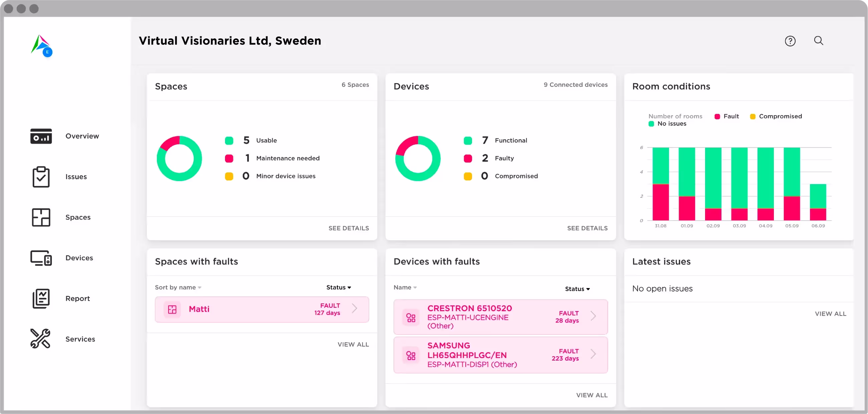The width and height of the screenshot is (868, 414).
Task: Toggle Fault legend in Room conditions chart
Action: (726, 116)
